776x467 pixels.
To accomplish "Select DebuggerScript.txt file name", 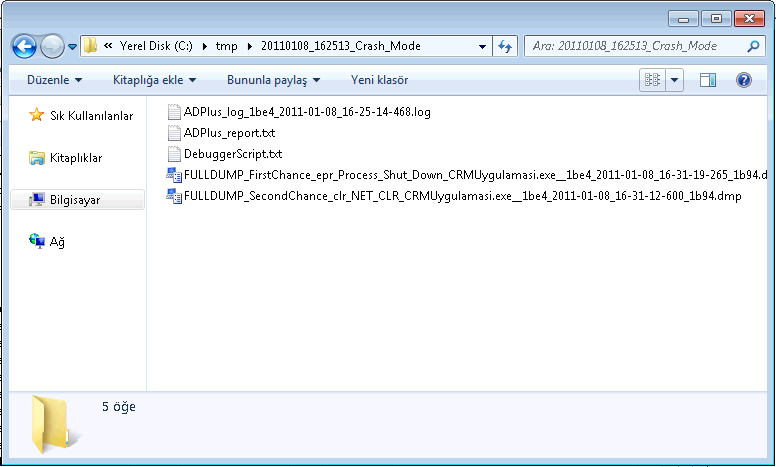I will pos(233,153).
